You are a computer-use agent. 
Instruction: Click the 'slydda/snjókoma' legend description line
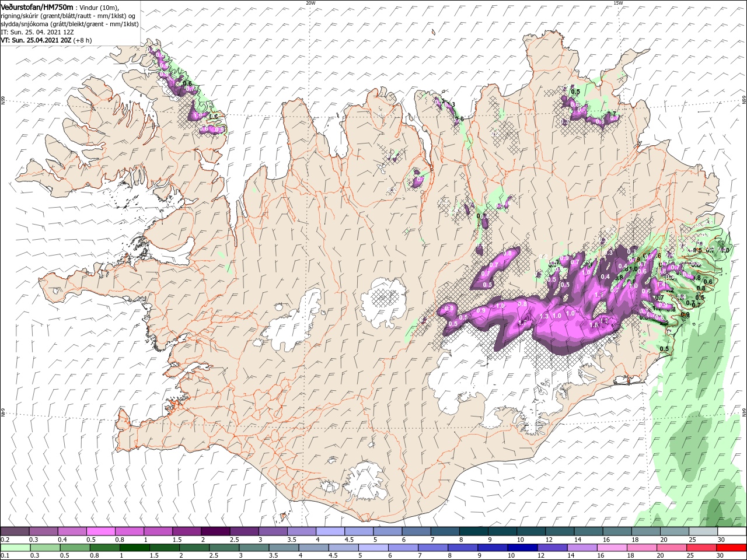69,24
